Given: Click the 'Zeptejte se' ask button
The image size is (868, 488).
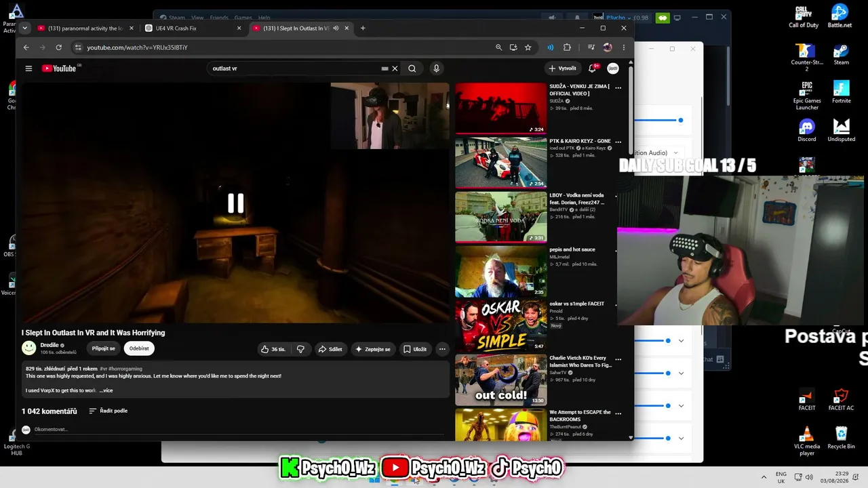Looking at the screenshot, I should [373, 349].
